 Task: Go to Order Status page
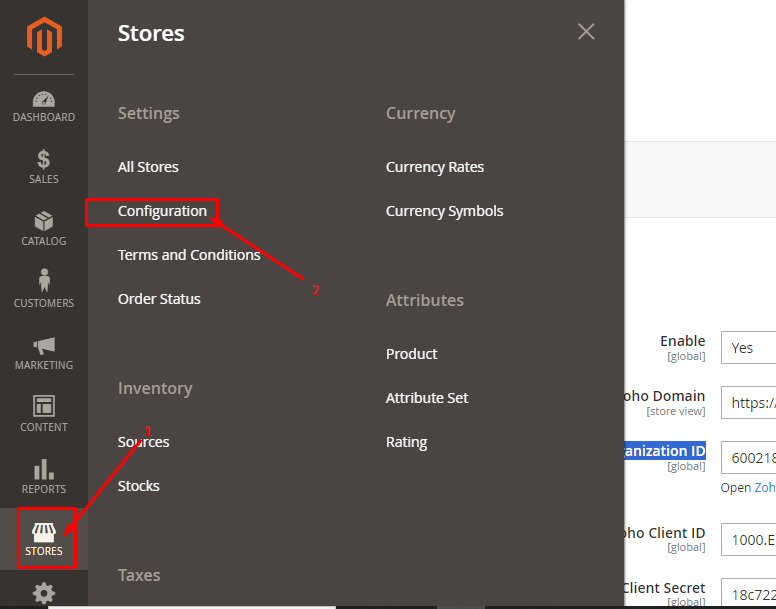coord(159,299)
